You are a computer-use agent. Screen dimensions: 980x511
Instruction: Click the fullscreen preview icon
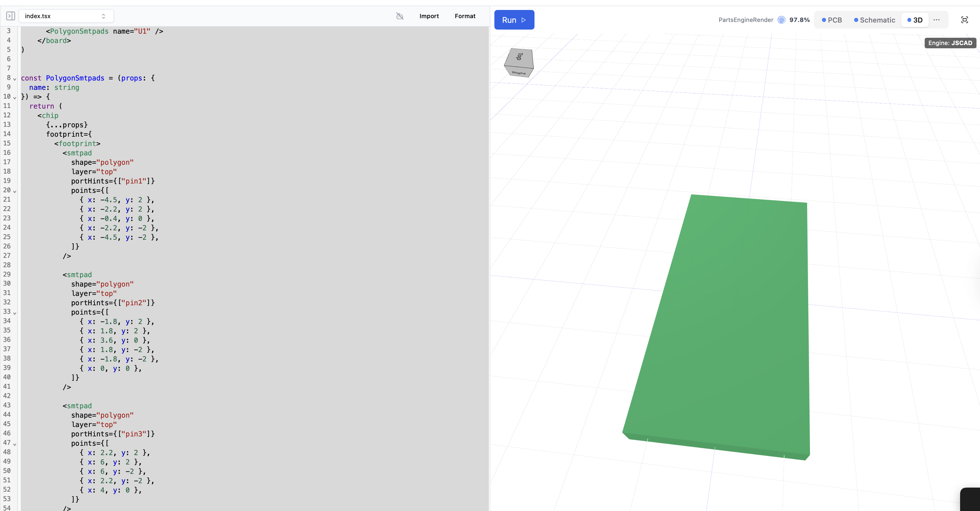tap(964, 20)
